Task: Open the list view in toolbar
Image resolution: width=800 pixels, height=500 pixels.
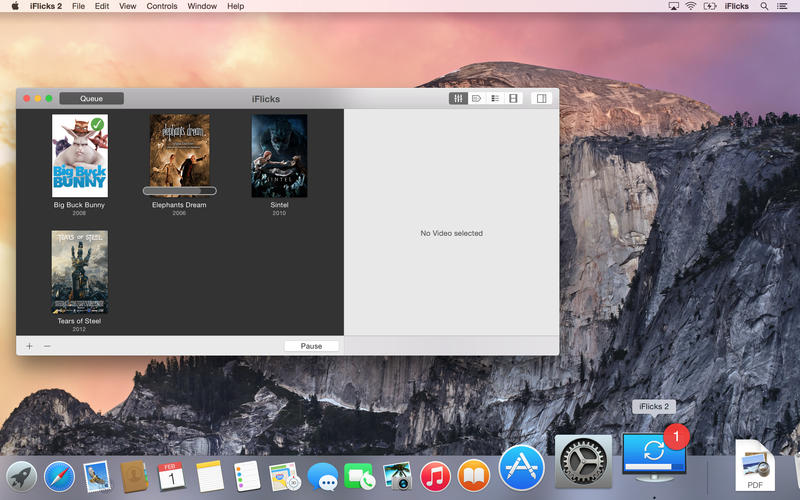Action: [x=495, y=99]
